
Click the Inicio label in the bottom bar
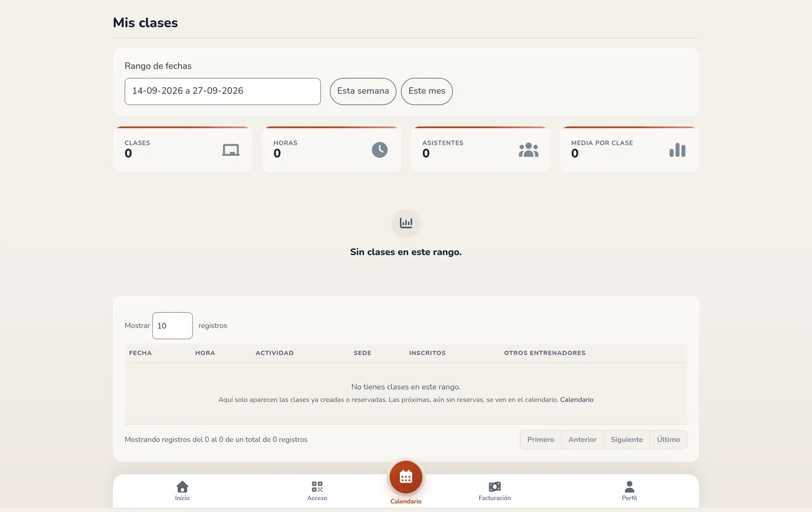[x=182, y=498]
